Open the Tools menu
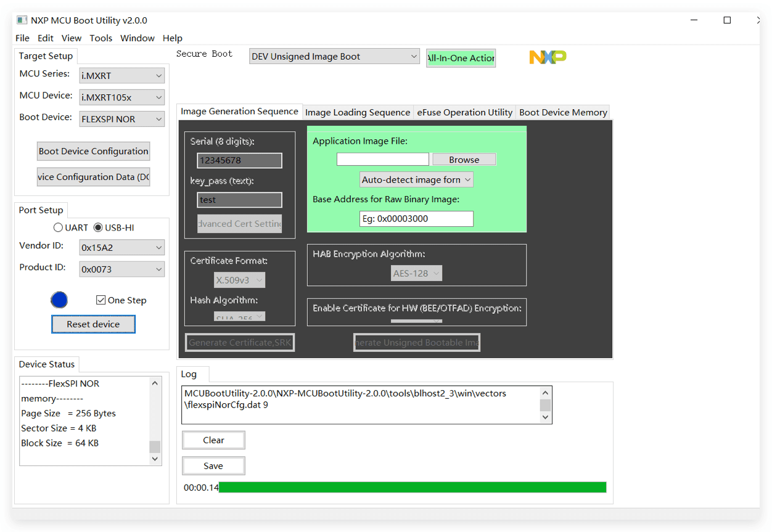The height and width of the screenshot is (532, 772). point(101,38)
